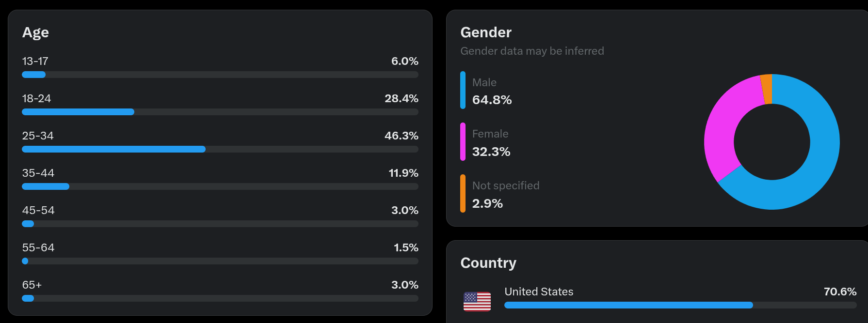Click the orange Not specified legend bar
The width and height of the screenshot is (868, 323).
pyautogui.click(x=463, y=193)
